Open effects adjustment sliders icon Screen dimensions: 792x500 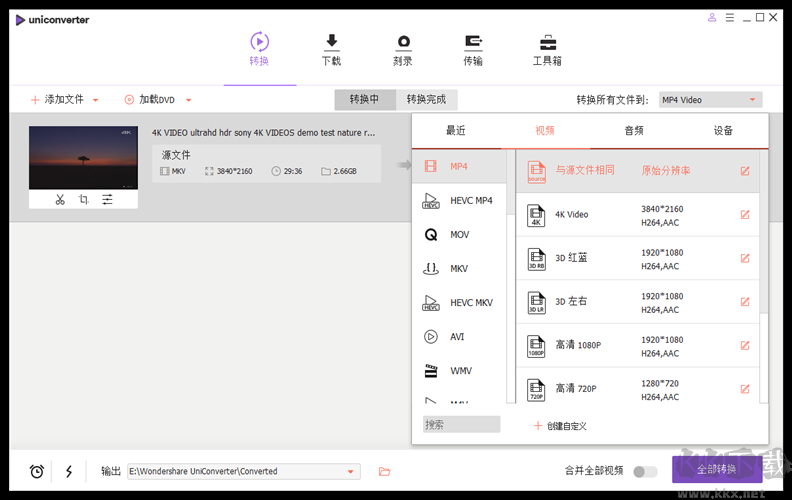pos(107,200)
